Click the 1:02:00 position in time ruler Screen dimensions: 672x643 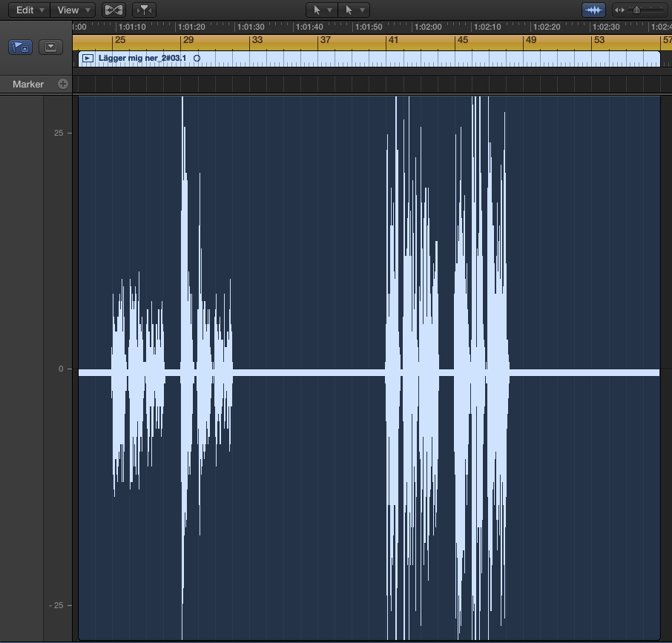pos(427,27)
